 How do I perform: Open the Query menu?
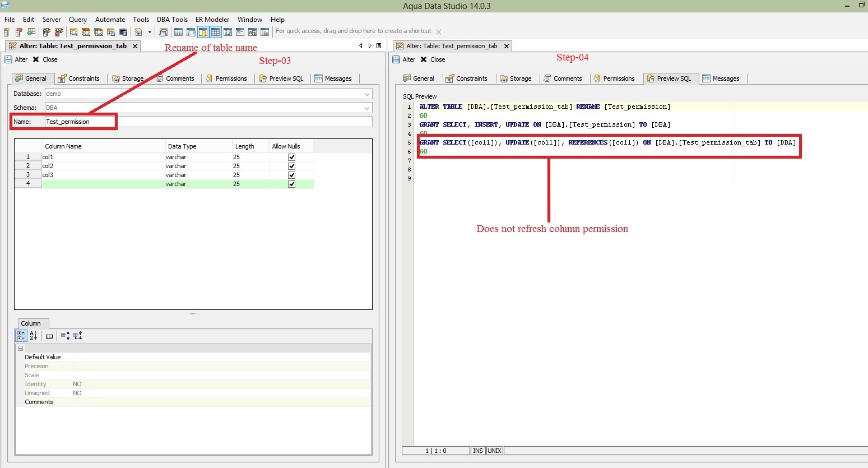(x=78, y=19)
